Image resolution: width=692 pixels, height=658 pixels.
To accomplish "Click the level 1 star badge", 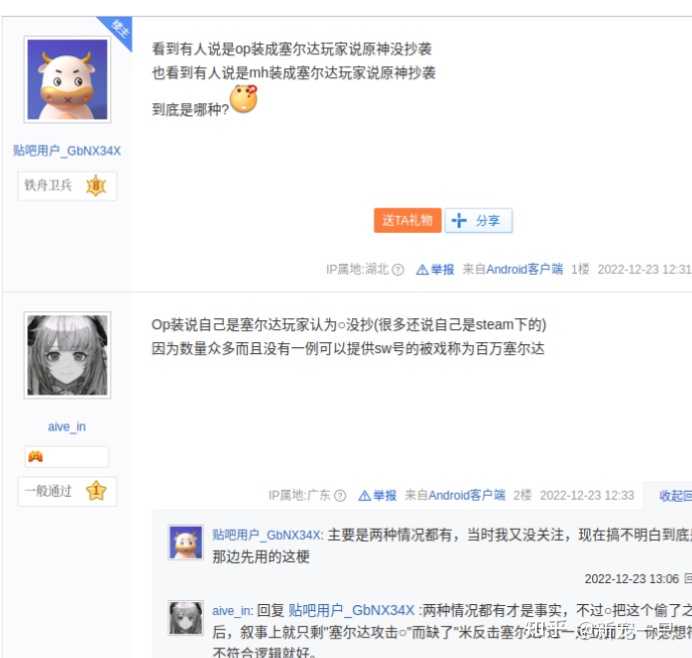I will pyautogui.click(x=96, y=491).
